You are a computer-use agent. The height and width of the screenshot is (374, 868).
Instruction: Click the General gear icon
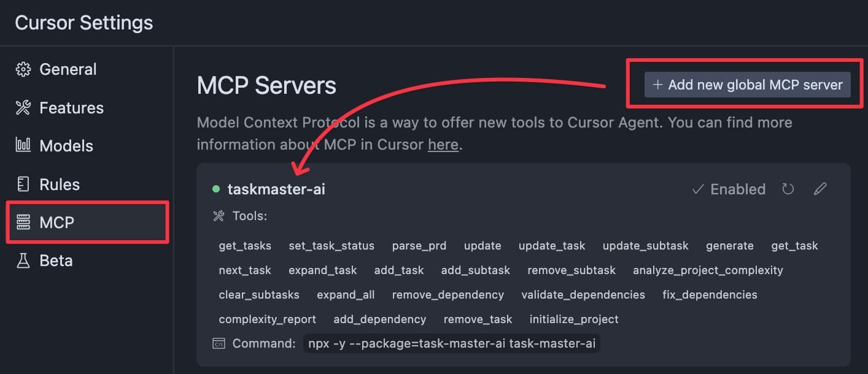coord(23,69)
